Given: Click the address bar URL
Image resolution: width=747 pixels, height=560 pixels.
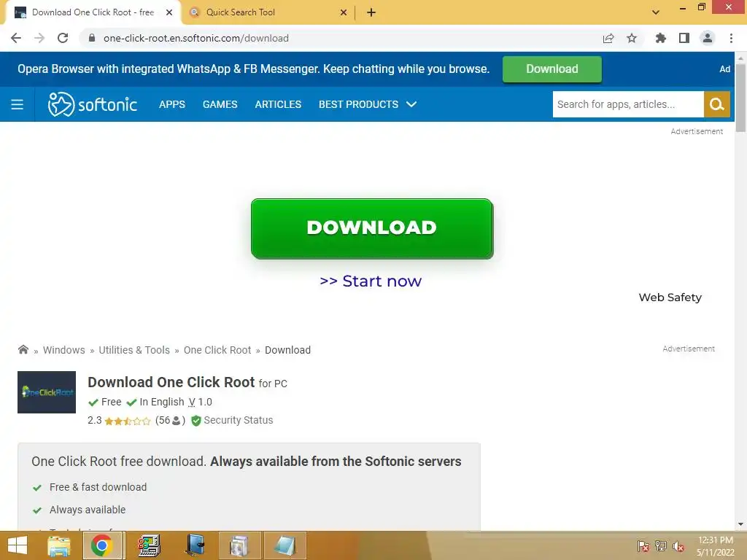Looking at the screenshot, I should [x=196, y=38].
